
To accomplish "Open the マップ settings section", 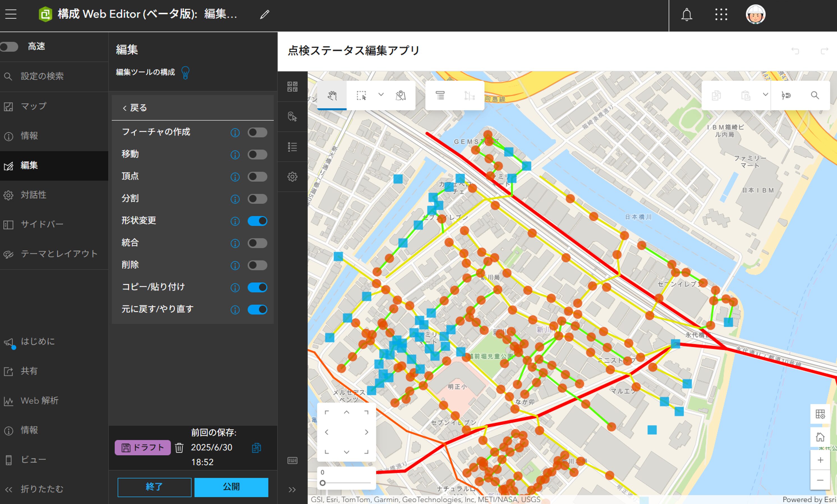I will [x=54, y=106].
